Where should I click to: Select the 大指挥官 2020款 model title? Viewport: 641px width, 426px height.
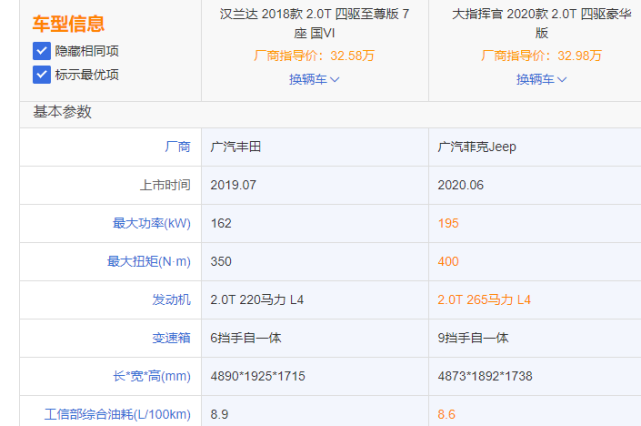pyautogui.click(x=542, y=23)
